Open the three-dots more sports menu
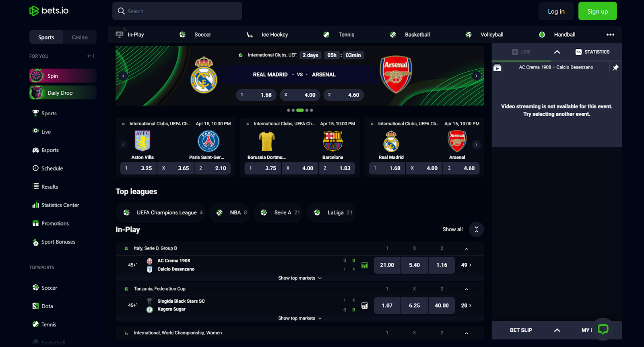 point(610,35)
